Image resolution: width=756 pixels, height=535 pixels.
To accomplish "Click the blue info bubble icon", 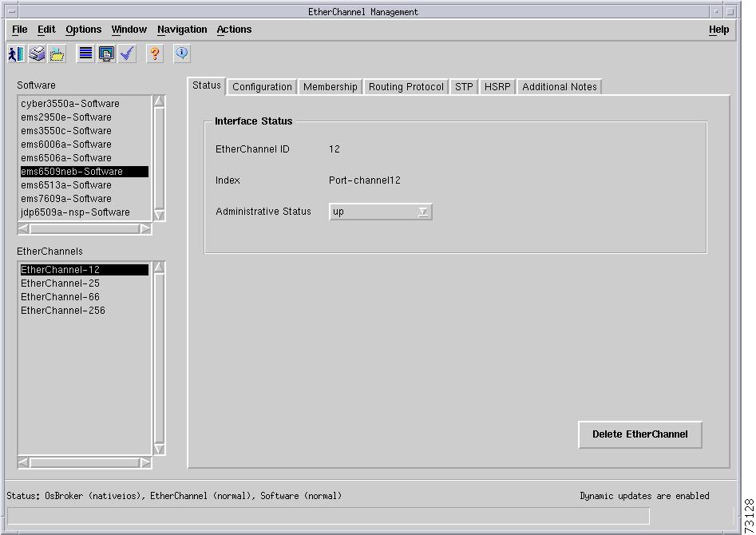I will pos(182,53).
